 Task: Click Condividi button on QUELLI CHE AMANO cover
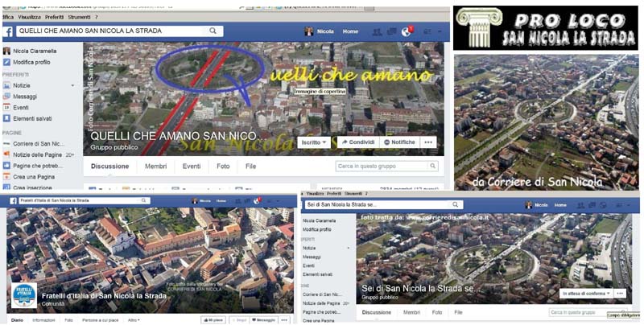point(358,142)
